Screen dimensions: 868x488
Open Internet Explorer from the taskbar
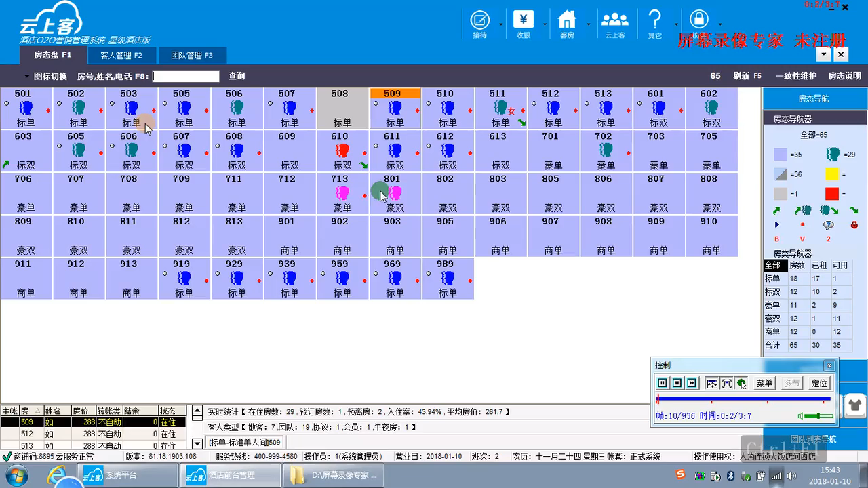58,475
